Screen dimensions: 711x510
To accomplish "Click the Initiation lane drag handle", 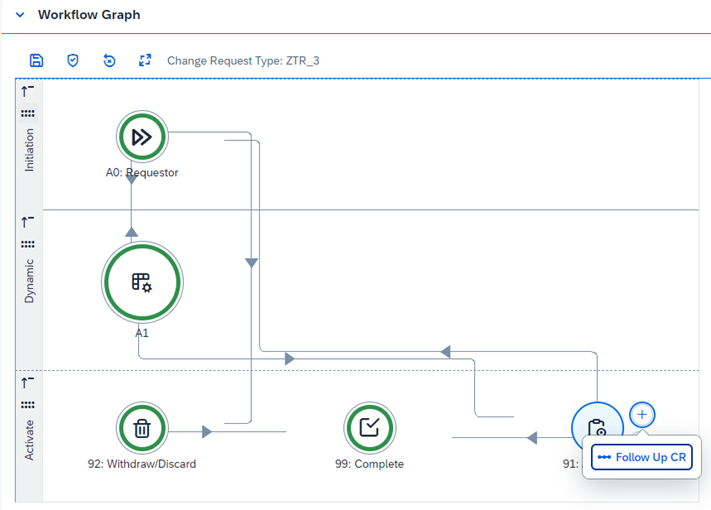I will pos(28,113).
